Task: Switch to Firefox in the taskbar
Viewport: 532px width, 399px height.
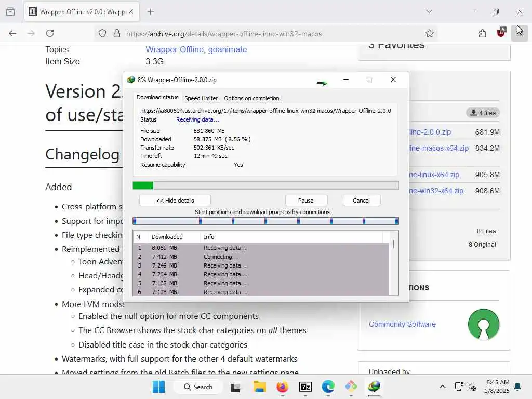Action: [282, 387]
